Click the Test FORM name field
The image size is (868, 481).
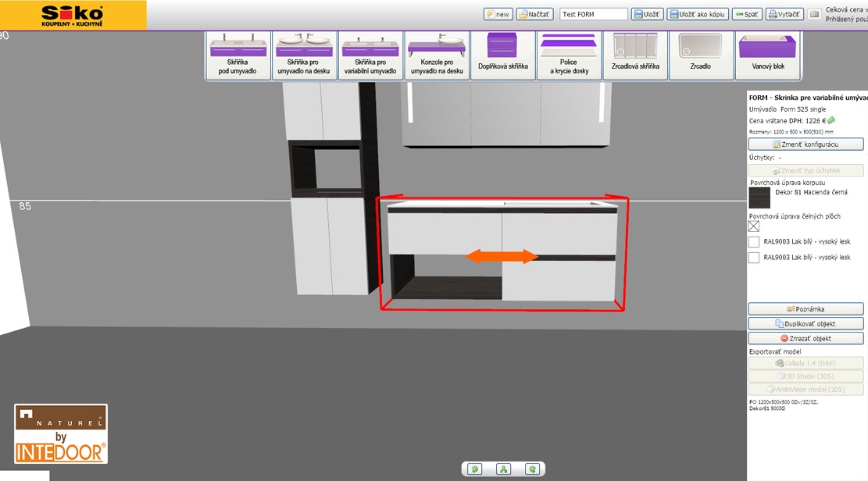coord(593,14)
